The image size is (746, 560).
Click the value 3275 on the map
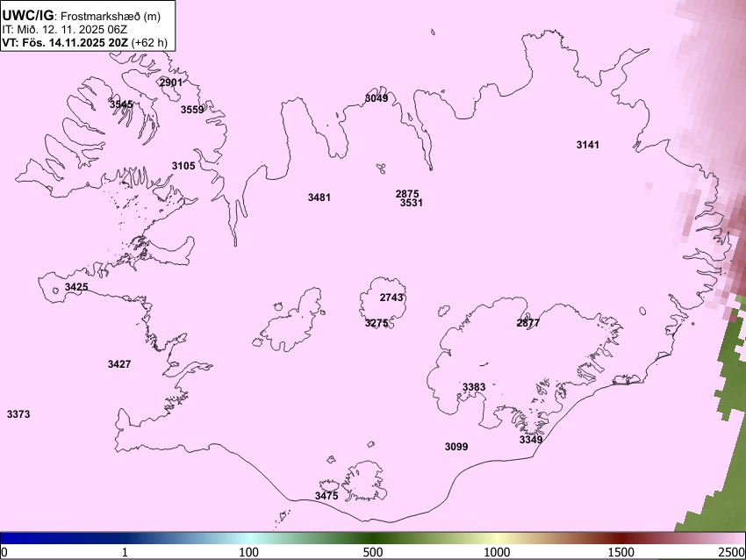point(377,323)
